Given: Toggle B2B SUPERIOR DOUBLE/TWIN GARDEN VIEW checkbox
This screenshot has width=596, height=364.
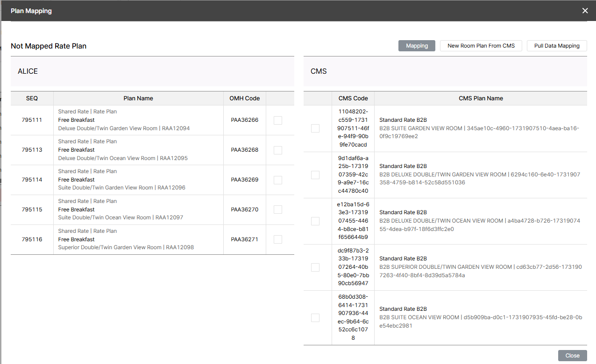Looking at the screenshot, I should (315, 267).
